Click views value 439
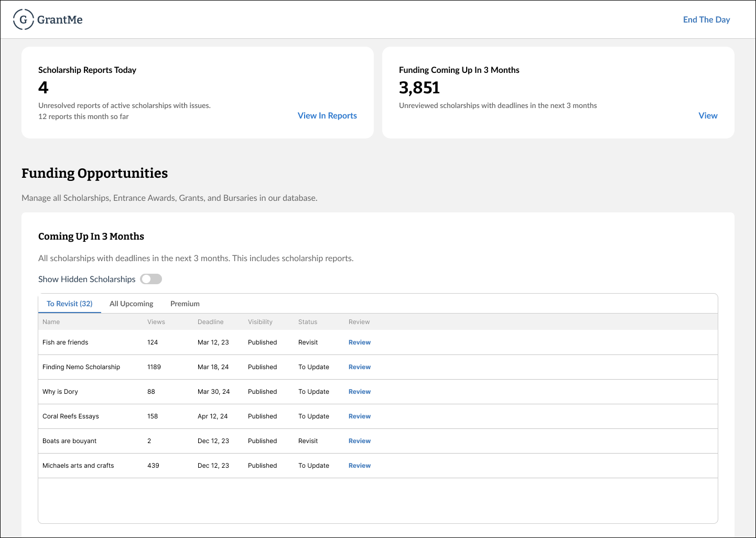This screenshot has width=756, height=538. pyautogui.click(x=153, y=466)
